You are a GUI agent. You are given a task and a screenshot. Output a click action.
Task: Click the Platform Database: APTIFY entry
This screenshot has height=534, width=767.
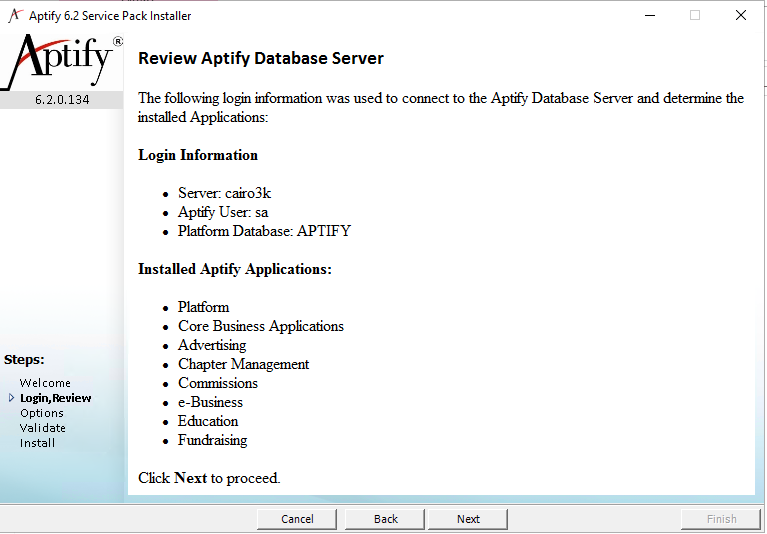264,231
